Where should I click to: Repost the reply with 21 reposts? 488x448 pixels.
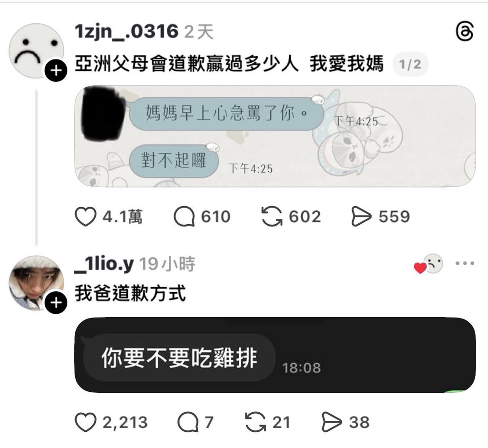(255, 422)
